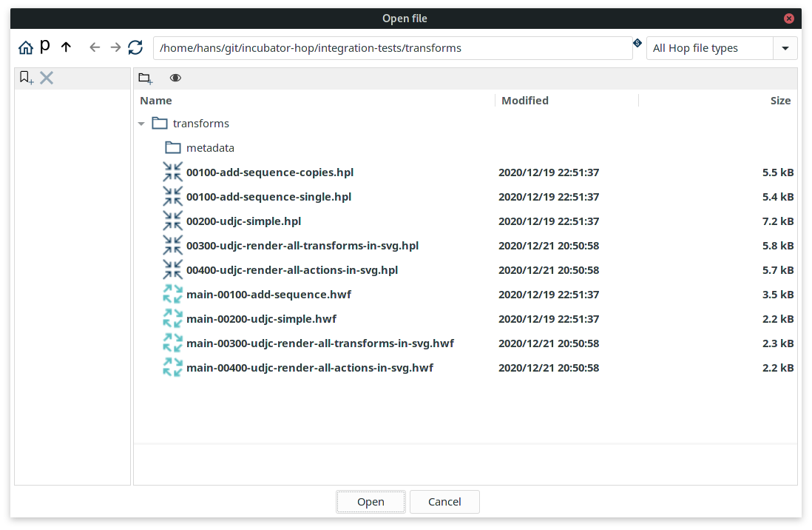Click inside the file path input field
Image resolution: width=812 pixels, height=530 pixels.
[392, 47]
